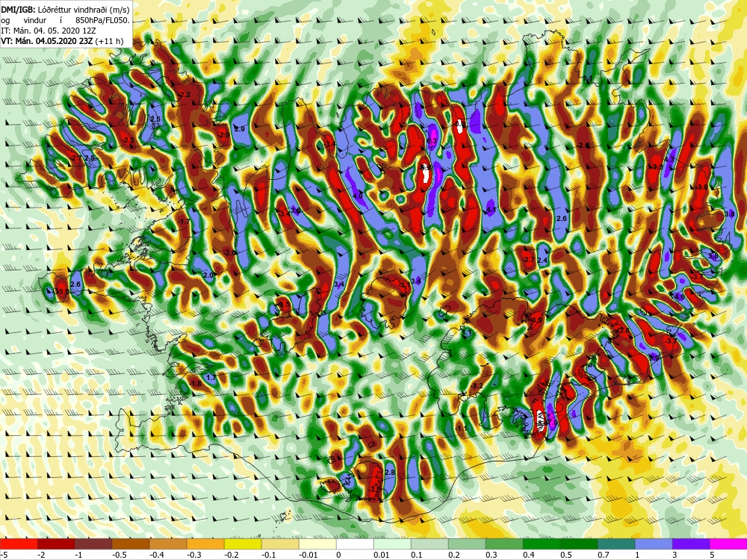Click the '4.0' value label on the map
Screen dimensions: 747x560
pos(358,196)
